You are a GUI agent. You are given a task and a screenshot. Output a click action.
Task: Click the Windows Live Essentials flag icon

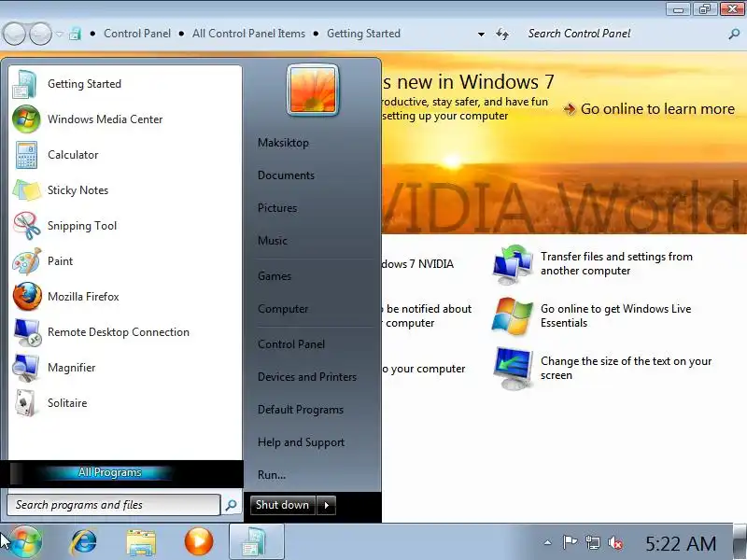513,315
